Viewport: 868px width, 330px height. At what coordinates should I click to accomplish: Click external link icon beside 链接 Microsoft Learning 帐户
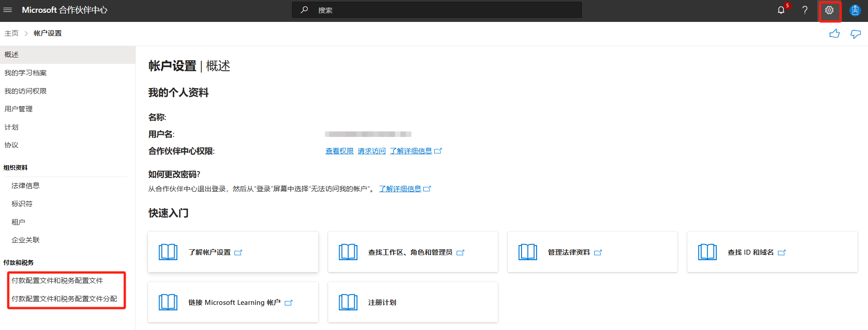[x=288, y=303]
